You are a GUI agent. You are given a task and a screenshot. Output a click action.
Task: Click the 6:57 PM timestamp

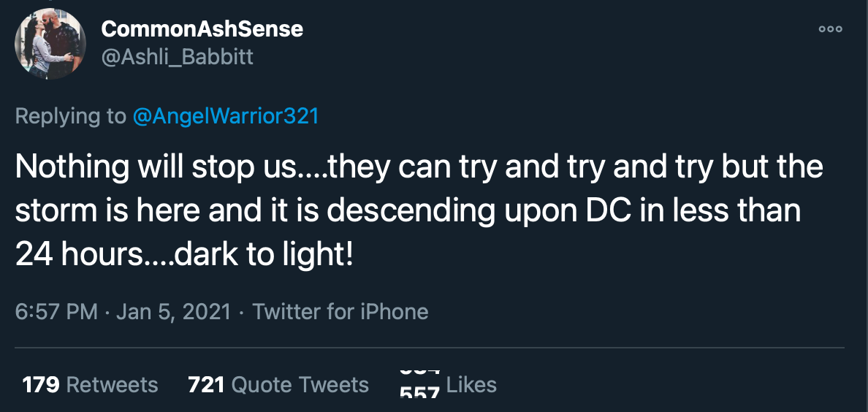56,312
